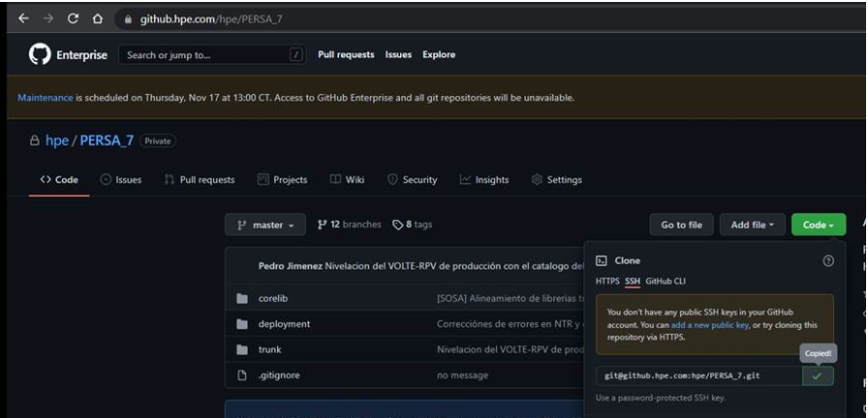Click the .gitignore file icon
This screenshot has height=418, width=868.
(242, 375)
